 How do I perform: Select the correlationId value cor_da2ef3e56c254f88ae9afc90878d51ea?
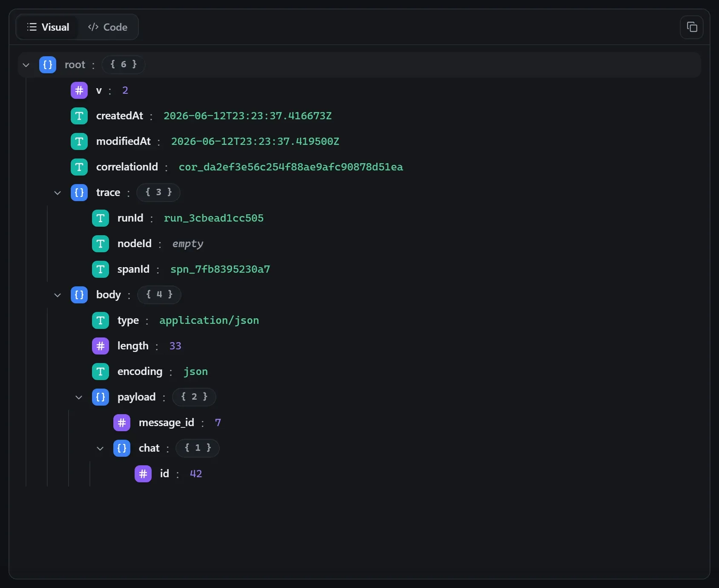[291, 167]
